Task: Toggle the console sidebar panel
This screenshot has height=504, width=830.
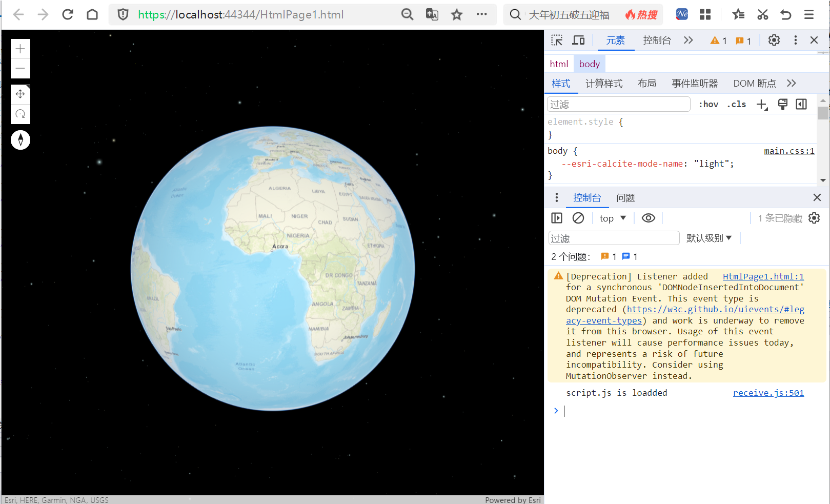Action: (x=556, y=217)
